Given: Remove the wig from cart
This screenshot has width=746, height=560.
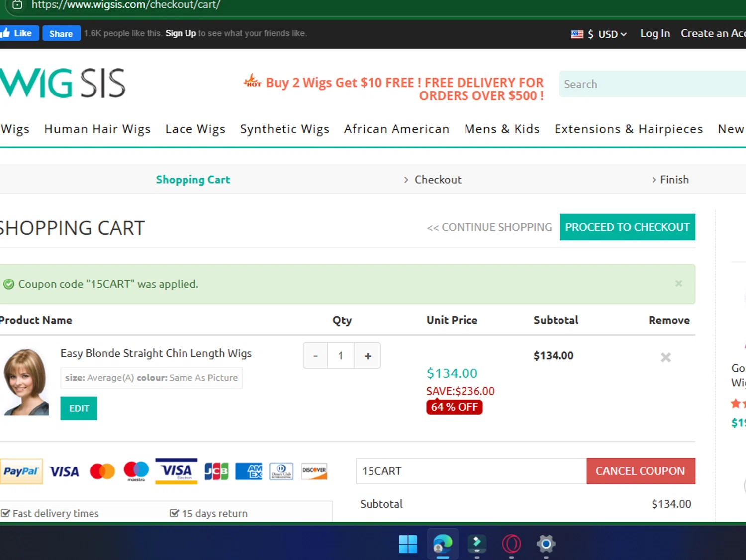Looking at the screenshot, I should click(x=666, y=357).
